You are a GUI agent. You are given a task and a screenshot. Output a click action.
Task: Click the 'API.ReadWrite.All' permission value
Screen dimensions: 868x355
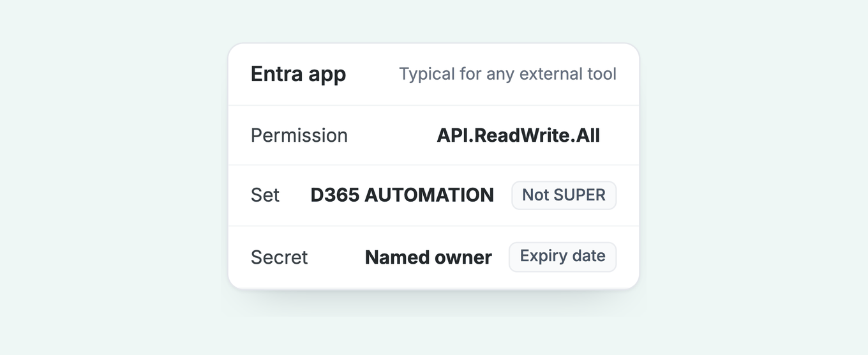(518, 135)
